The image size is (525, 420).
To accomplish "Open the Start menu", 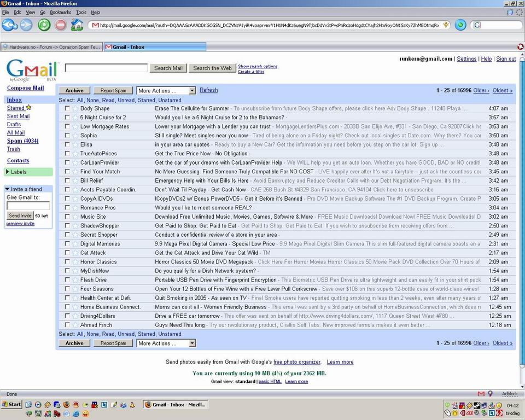I will pyautogui.click(x=11, y=404).
